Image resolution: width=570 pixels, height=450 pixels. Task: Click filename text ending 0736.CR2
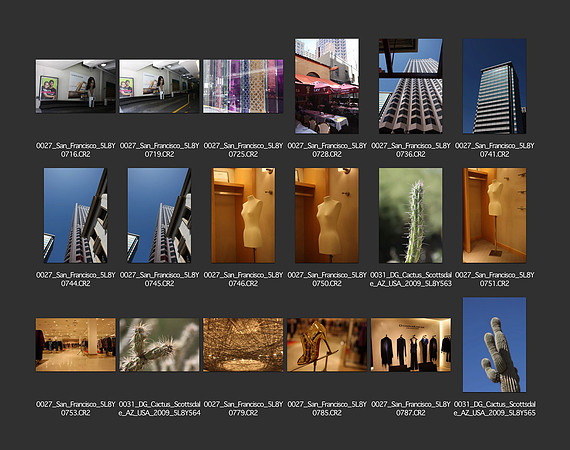click(410, 150)
